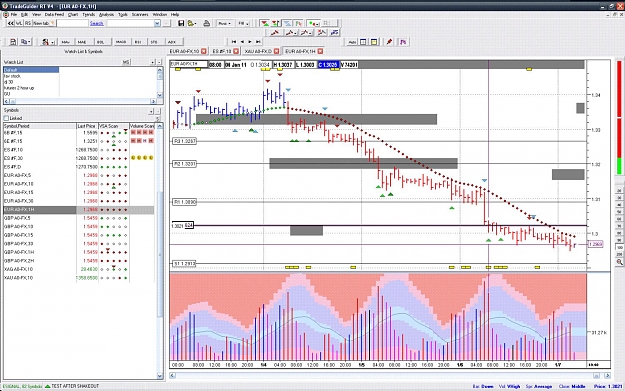The width and height of the screenshot is (625, 391).
Task: Step one bar forward
Action: 250,41
